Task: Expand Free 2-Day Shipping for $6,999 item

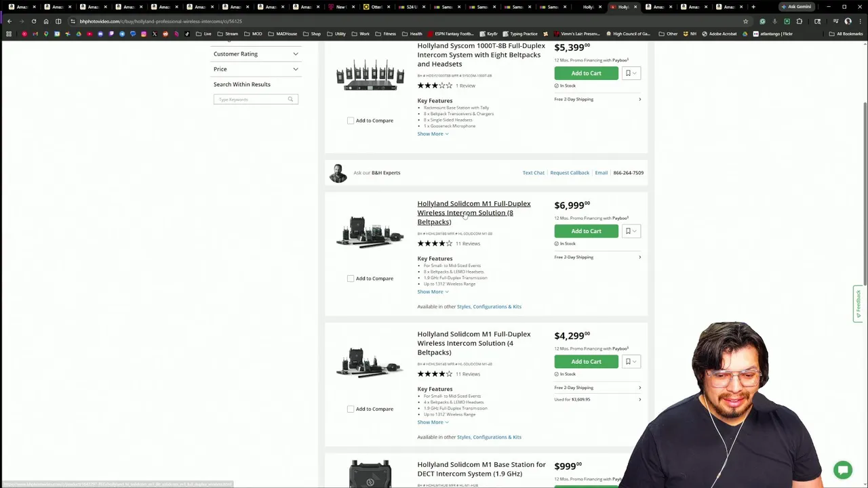Action: click(x=597, y=257)
